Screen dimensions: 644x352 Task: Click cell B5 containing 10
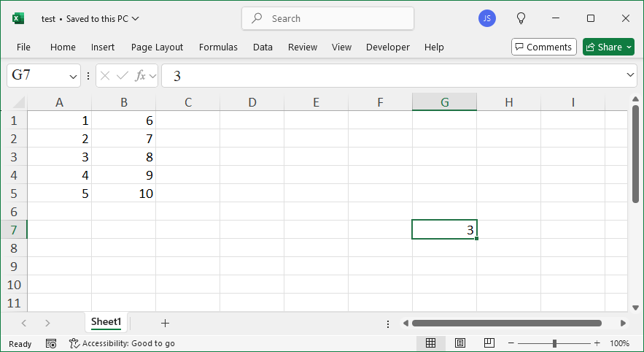pos(124,194)
